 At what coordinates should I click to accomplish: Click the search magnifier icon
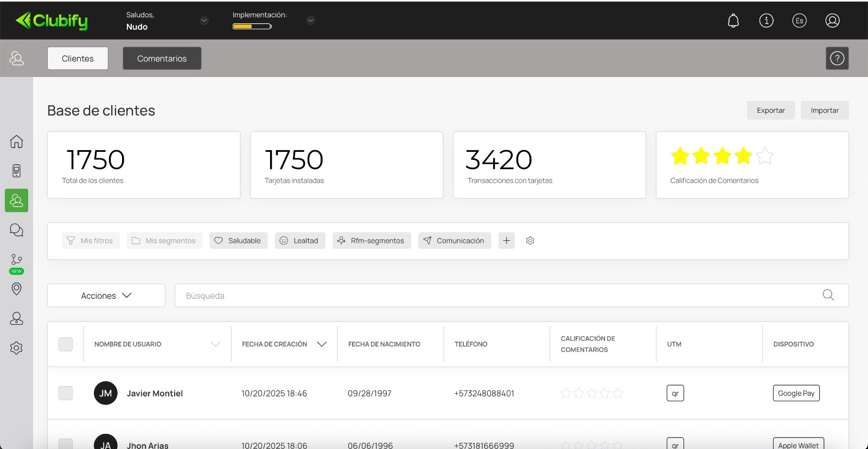click(828, 295)
